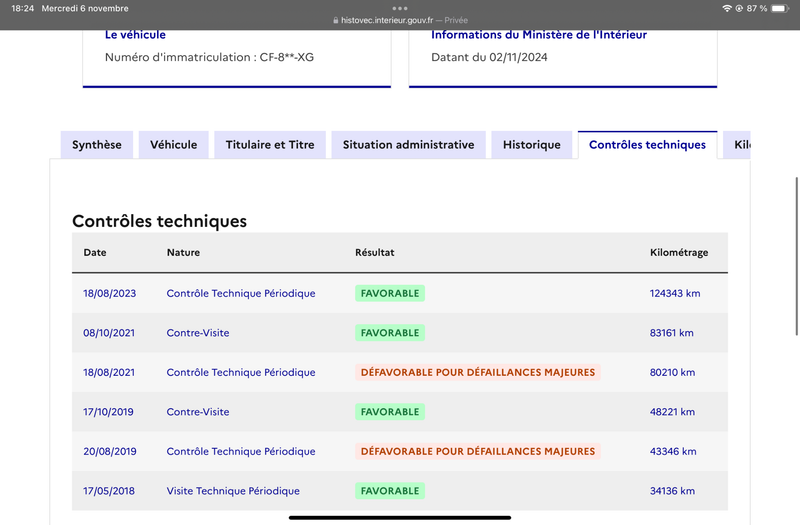Click Contre-Visite in the 08/10/2021 row

[x=198, y=333]
